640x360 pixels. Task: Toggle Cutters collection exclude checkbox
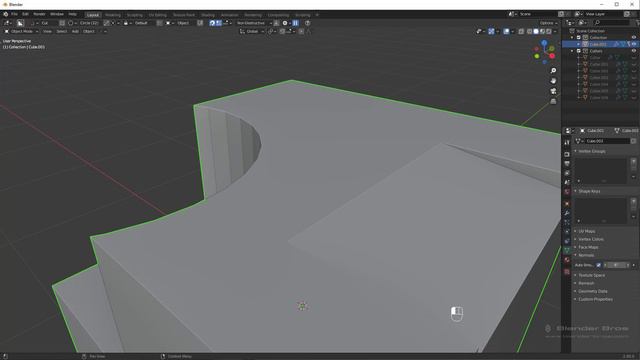578,51
